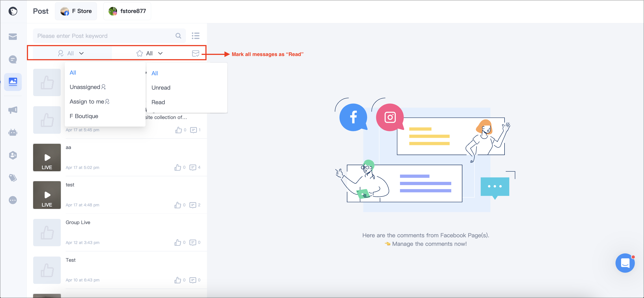
Task: Open the chatbot robot sidebar icon
Action: (13, 132)
